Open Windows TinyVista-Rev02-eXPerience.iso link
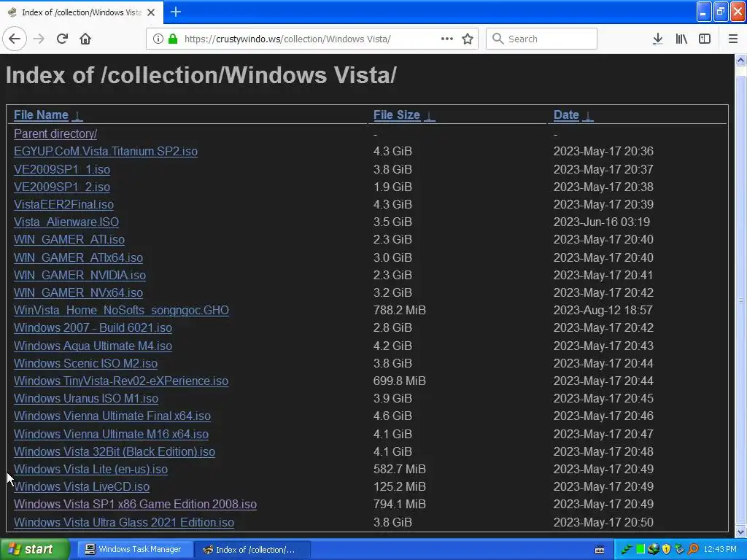 (121, 381)
